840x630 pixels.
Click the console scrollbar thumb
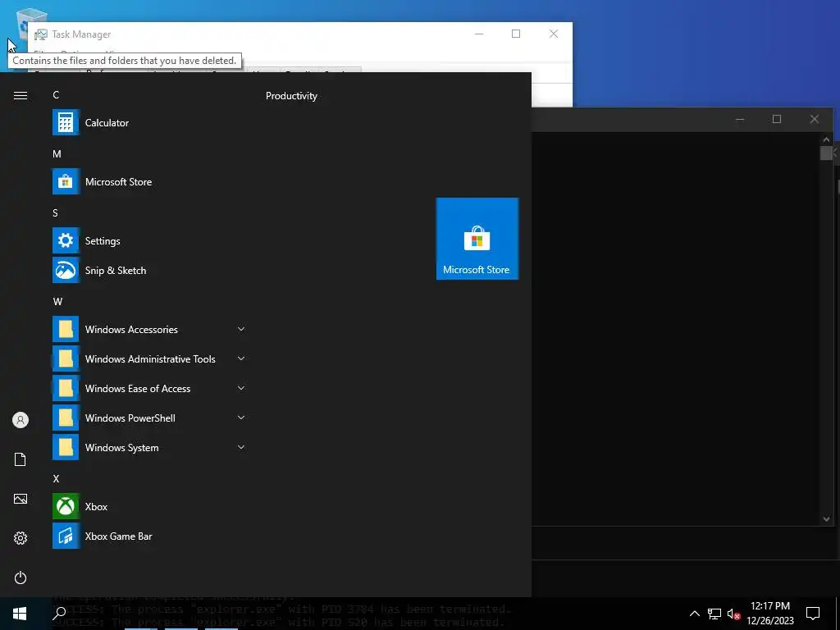pos(826,153)
